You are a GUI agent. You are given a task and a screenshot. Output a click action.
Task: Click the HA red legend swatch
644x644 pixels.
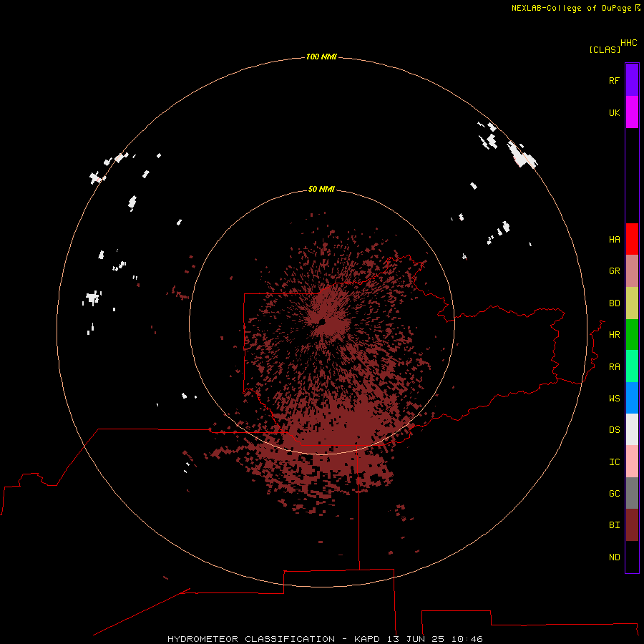pos(632,239)
